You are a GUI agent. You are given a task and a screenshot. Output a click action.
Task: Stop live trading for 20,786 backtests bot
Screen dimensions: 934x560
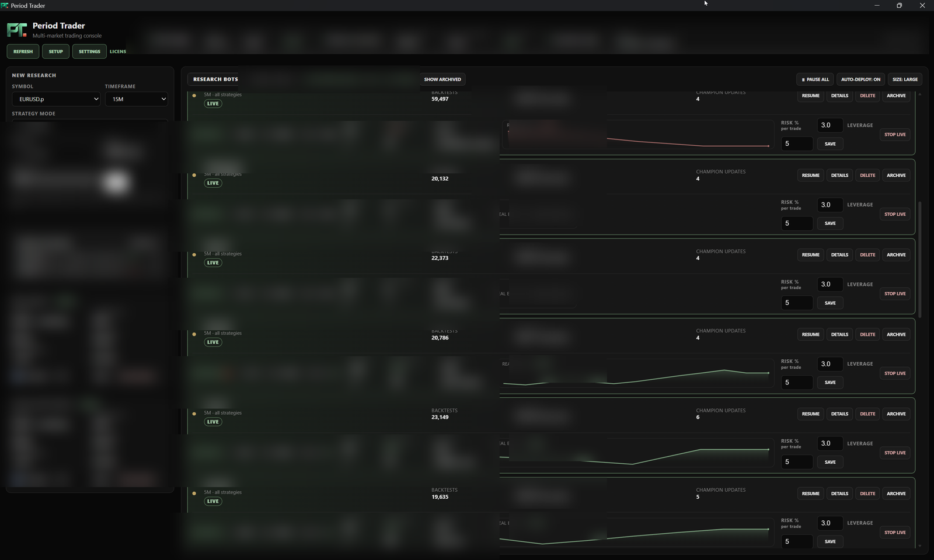click(x=895, y=373)
